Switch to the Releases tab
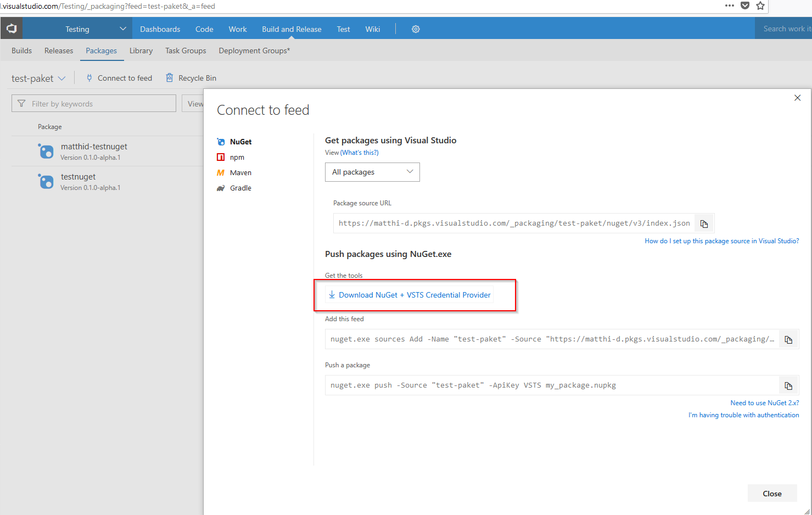 point(59,51)
